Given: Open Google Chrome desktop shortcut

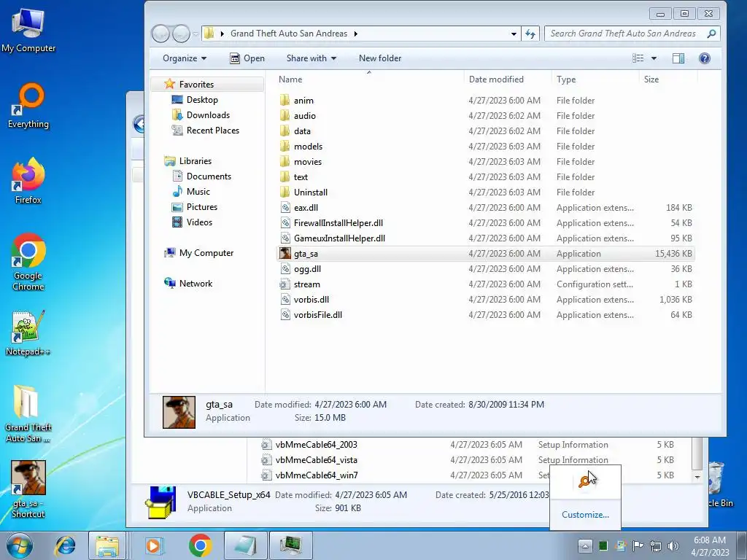Looking at the screenshot, I should click(28, 262).
